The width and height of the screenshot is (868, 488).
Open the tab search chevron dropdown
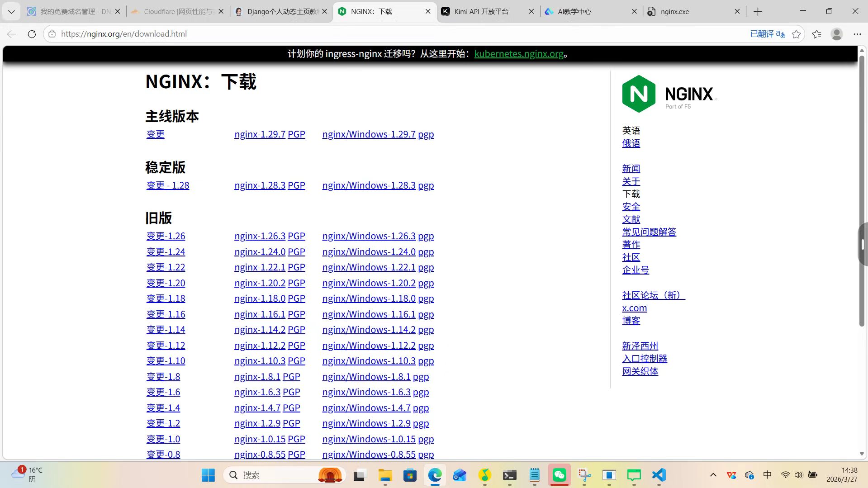point(11,12)
